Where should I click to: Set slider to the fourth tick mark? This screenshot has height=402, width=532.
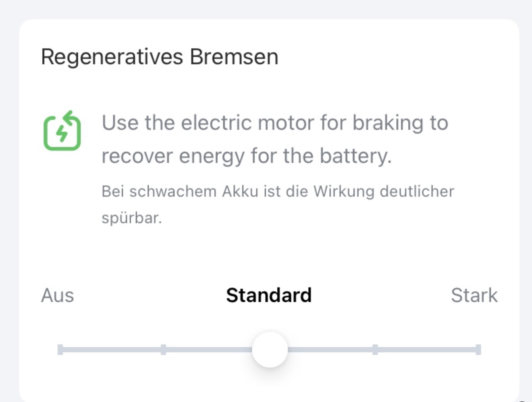click(375, 350)
